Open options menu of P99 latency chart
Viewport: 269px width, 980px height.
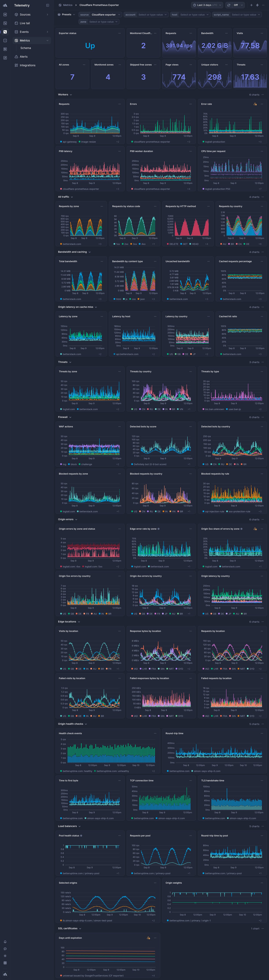tap(120, 151)
